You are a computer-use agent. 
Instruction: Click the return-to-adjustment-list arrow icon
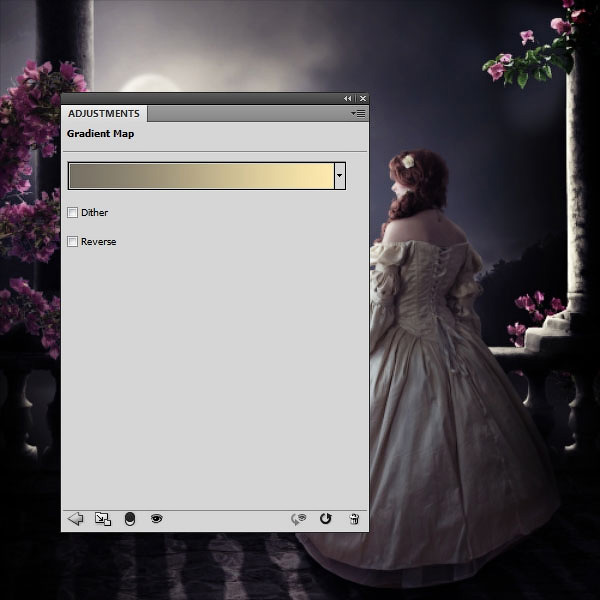(75, 519)
